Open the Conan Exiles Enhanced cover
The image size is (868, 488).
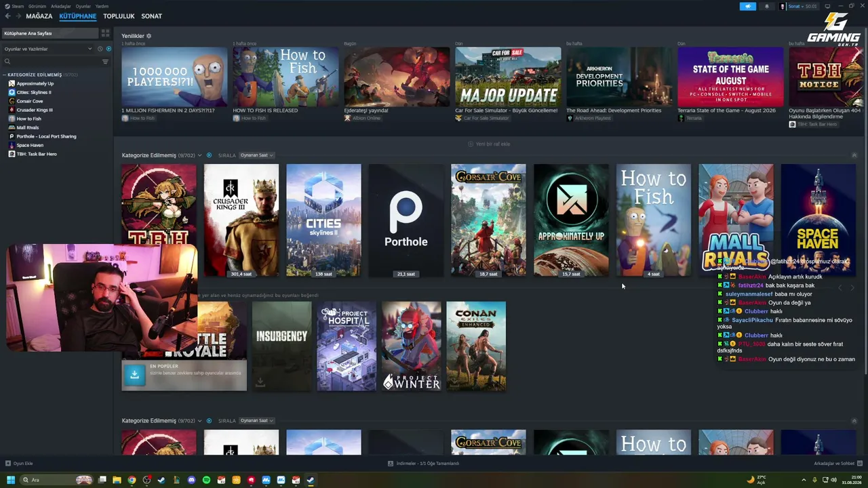tap(476, 346)
